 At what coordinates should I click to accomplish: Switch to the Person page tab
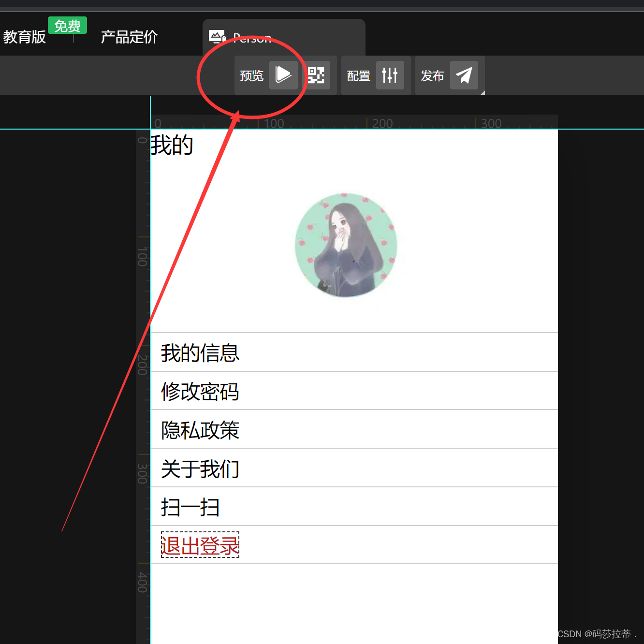[284, 37]
